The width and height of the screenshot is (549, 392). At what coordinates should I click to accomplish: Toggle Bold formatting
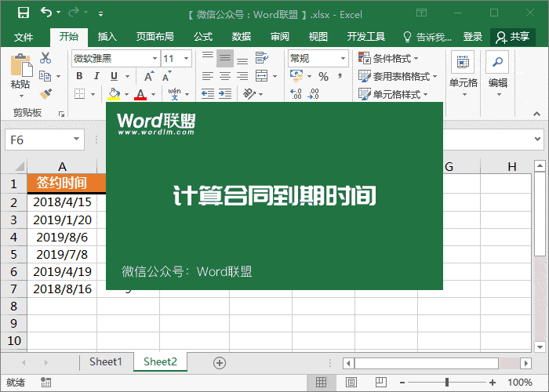tap(79, 76)
